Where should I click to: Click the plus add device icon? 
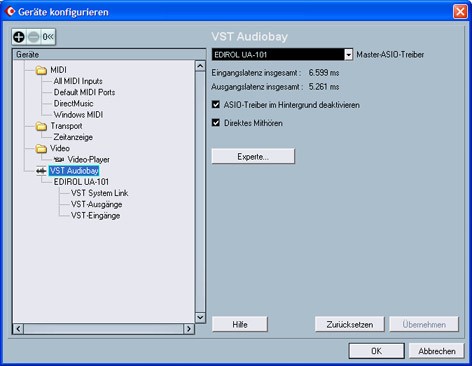point(19,37)
